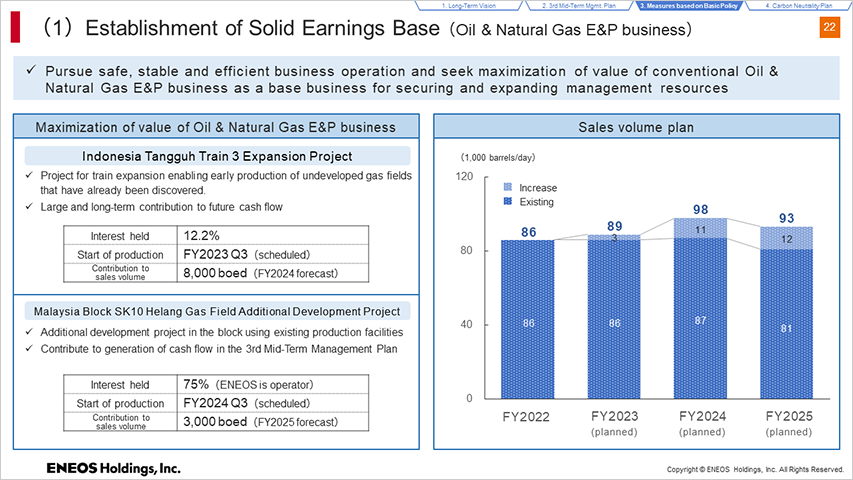Click the 'FY2023 Q3 (scheduled)' cell

[273, 254]
